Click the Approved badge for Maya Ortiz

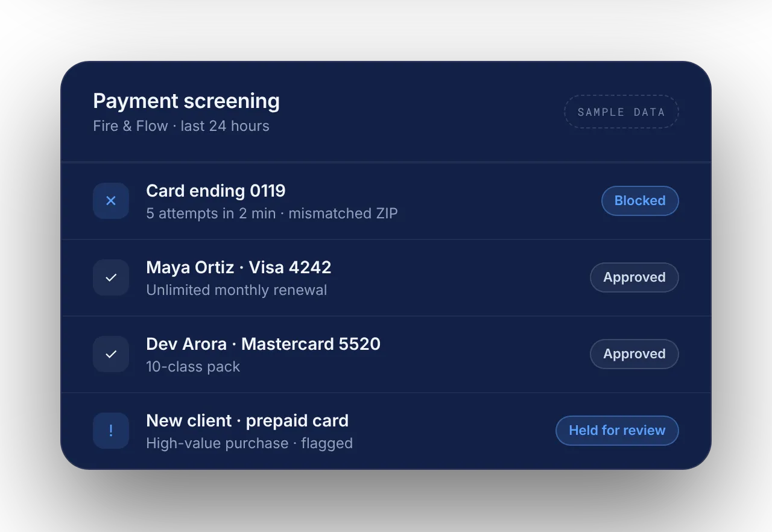634,277
